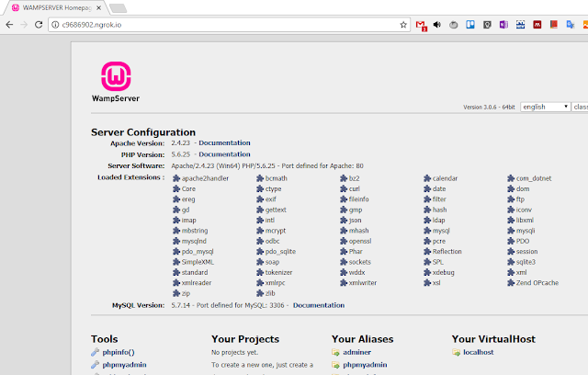Open the Apache Version Documentation link
588x375 pixels.
point(224,142)
